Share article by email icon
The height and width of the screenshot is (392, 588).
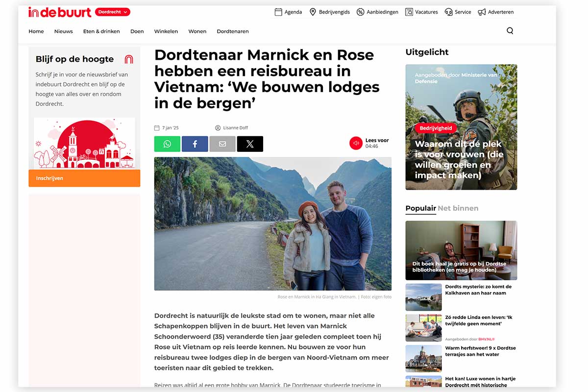tap(222, 144)
